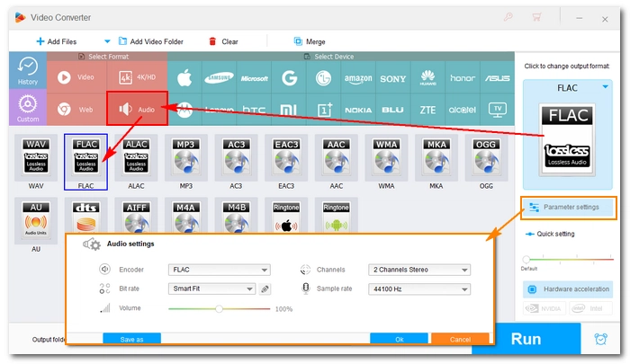Open the Bit rate dropdown

pyautogui.click(x=211, y=289)
